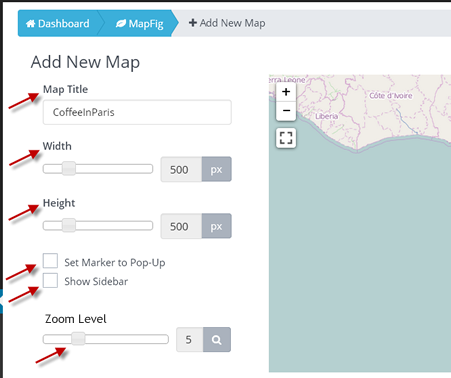This screenshot has width=451, height=378.
Task: Select the Add New Map breadcrumb
Action: [x=227, y=23]
